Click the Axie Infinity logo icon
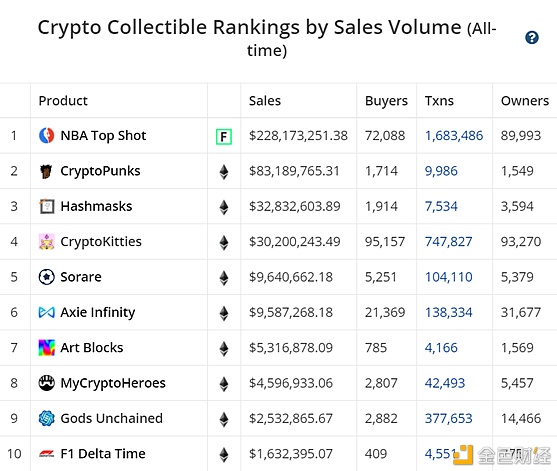 47,312
